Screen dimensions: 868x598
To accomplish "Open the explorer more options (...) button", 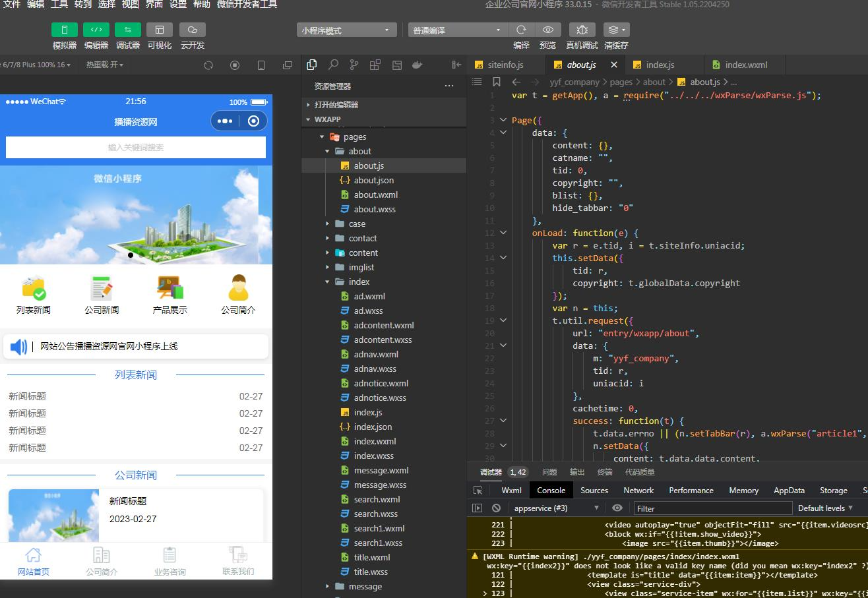I will pyautogui.click(x=449, y=86).
